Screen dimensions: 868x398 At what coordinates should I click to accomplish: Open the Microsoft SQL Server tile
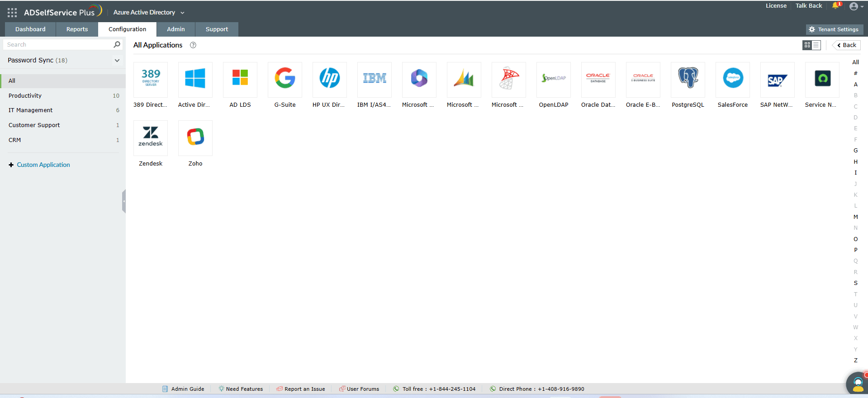tap(509, 80)
